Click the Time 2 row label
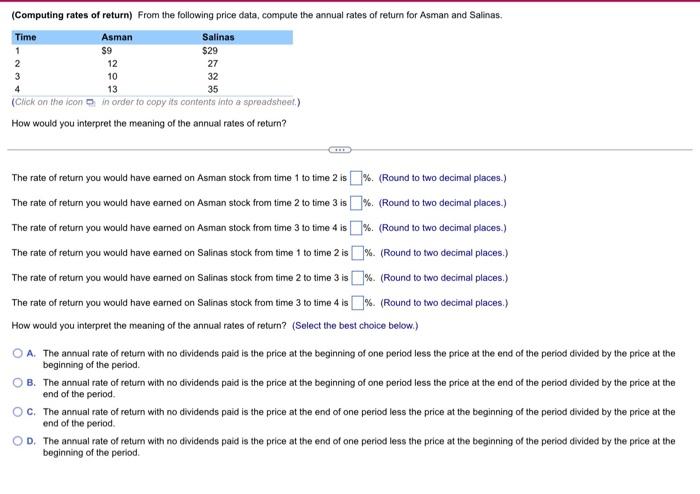The height and width of the screenshot is (494, 700). (x=17, y=64)
